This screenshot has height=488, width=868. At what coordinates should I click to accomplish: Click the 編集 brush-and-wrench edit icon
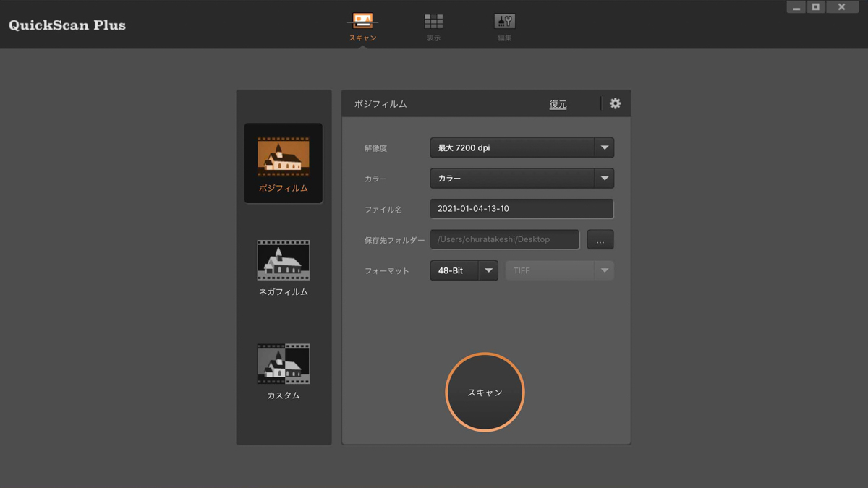point(504,21)
